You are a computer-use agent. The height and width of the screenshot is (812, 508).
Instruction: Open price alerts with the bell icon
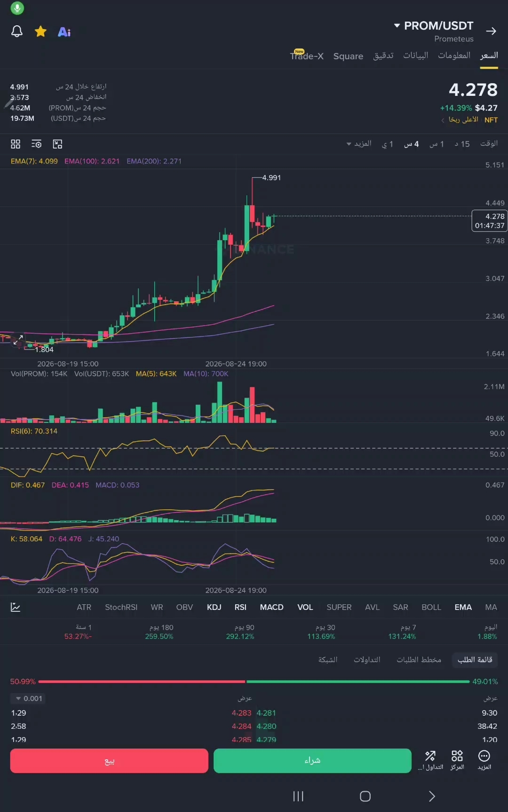click(17, 31)
